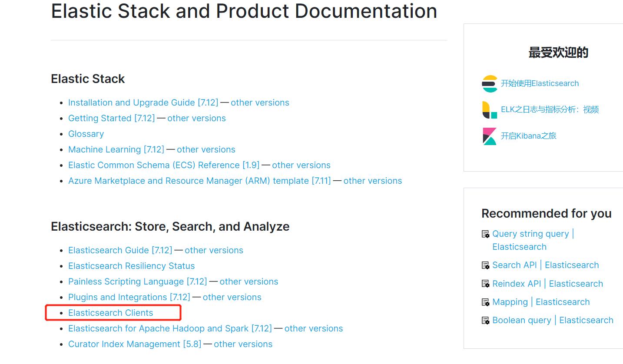
Task: View other versions of Azure Marketplace template
Action: (x=373, y=181)
